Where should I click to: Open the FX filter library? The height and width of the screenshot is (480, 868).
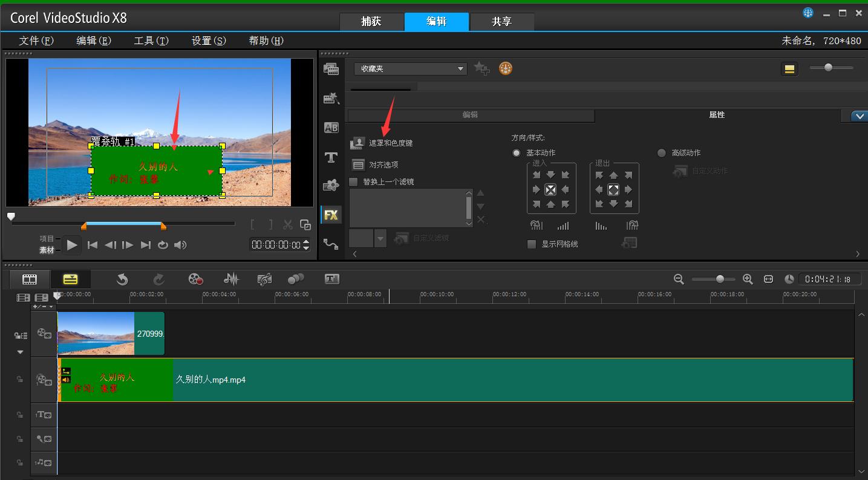(331, 215)
